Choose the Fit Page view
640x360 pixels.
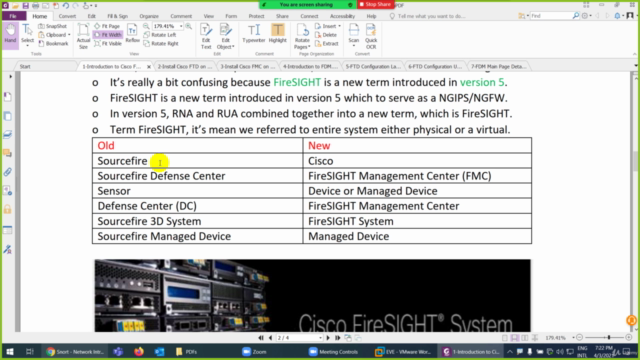point(107,26)
